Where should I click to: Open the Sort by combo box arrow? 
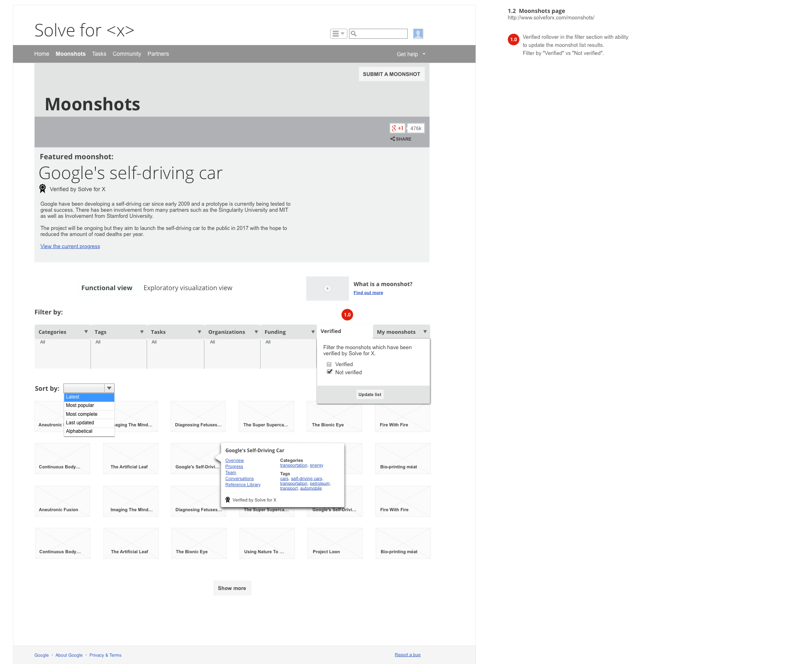coord(109,388)
